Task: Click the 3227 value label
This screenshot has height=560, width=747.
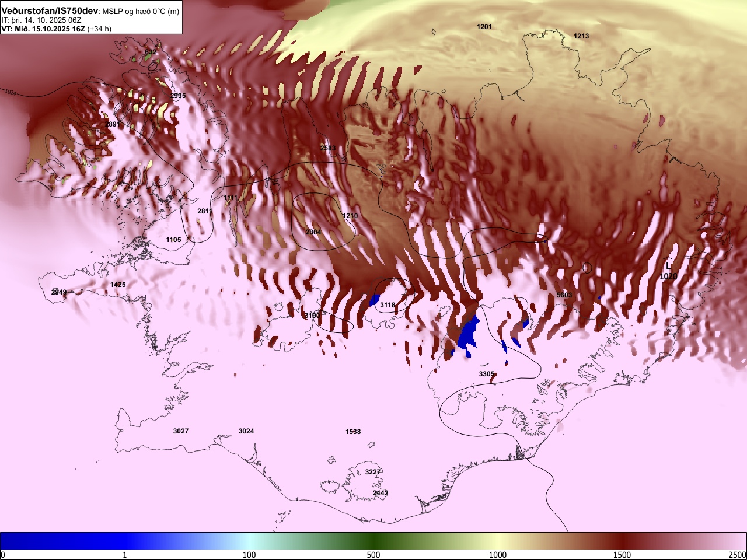Action: pos(373,472)
